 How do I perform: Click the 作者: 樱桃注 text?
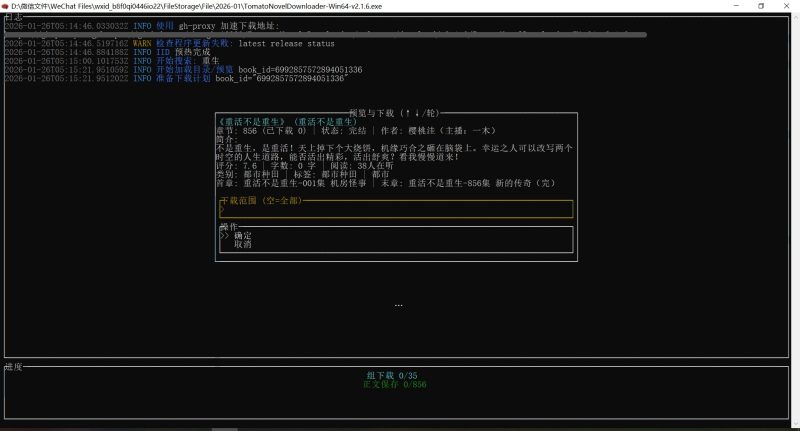click(x=408, y=131)
